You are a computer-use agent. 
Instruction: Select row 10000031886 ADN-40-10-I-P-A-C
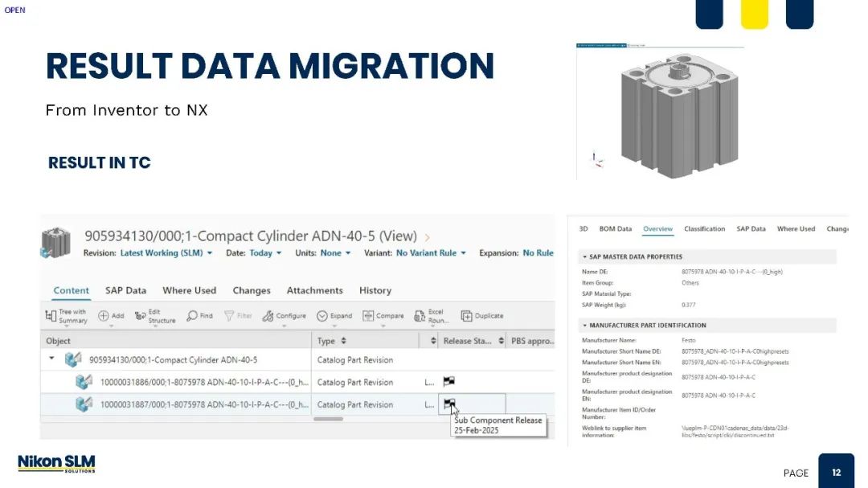pos(297,382)
